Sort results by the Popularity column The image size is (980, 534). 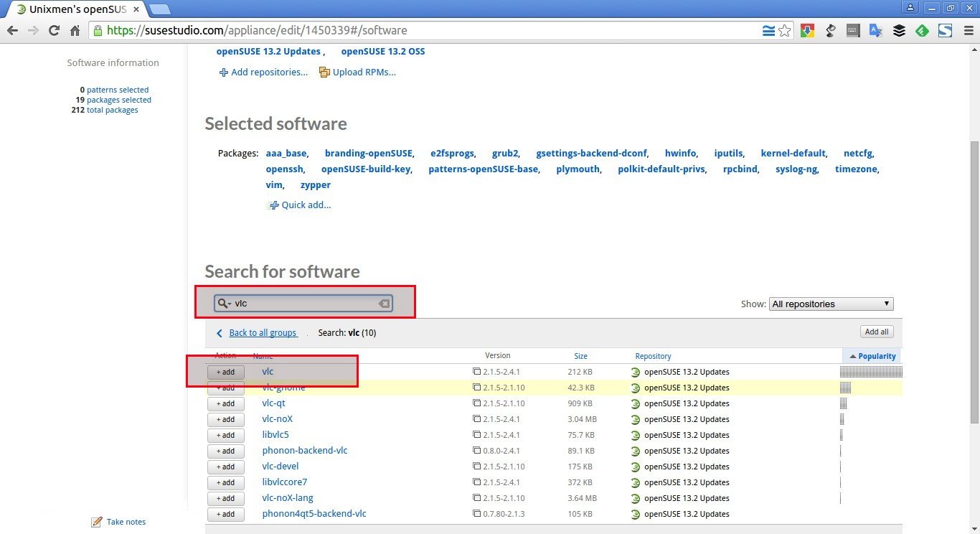click(872, 356)
